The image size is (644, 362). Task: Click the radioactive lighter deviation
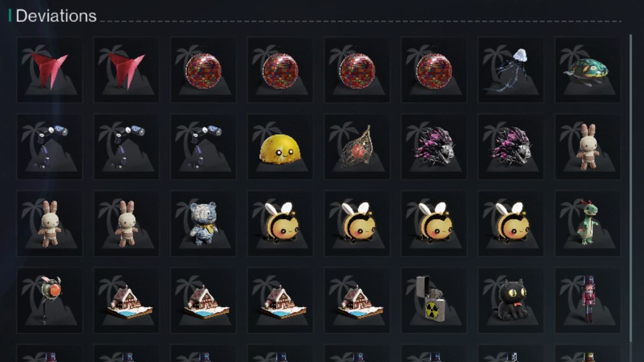click(x=434, y=300)
